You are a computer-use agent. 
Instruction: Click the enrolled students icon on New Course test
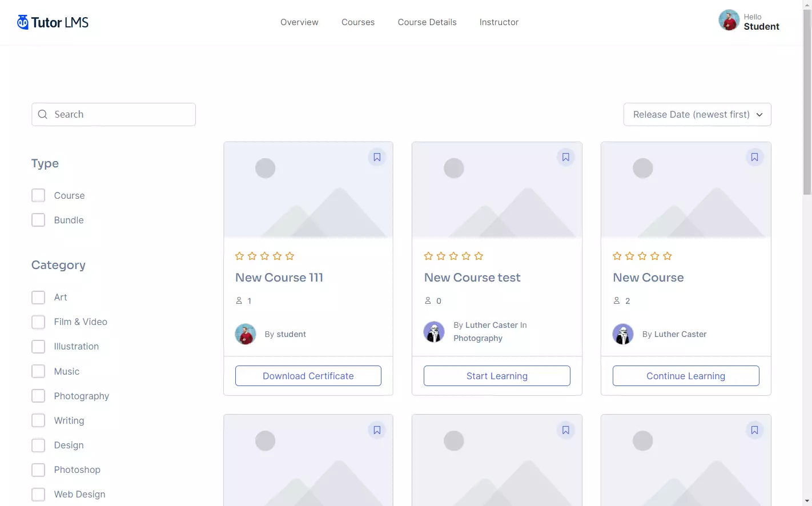tap(428, 300)
